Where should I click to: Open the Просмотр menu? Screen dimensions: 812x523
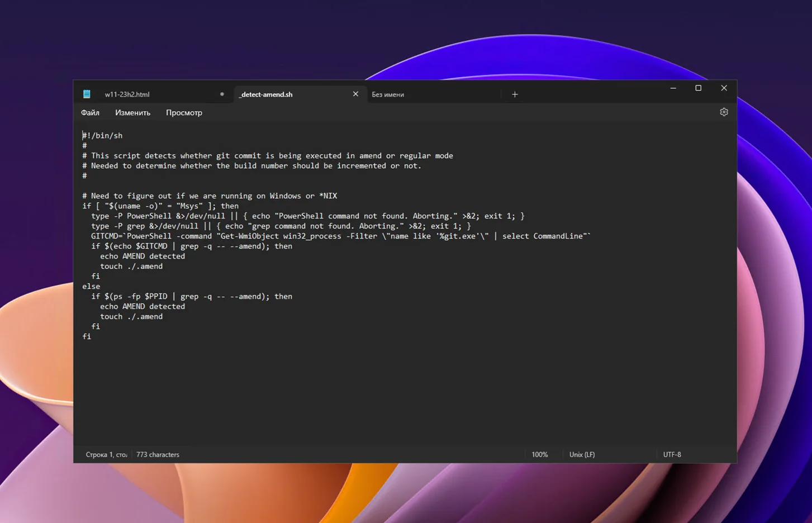point(184,113)
